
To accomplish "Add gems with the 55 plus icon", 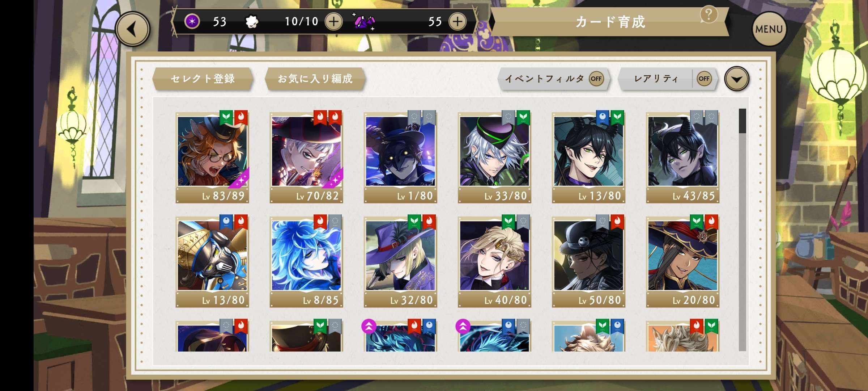I will [458, 22].
